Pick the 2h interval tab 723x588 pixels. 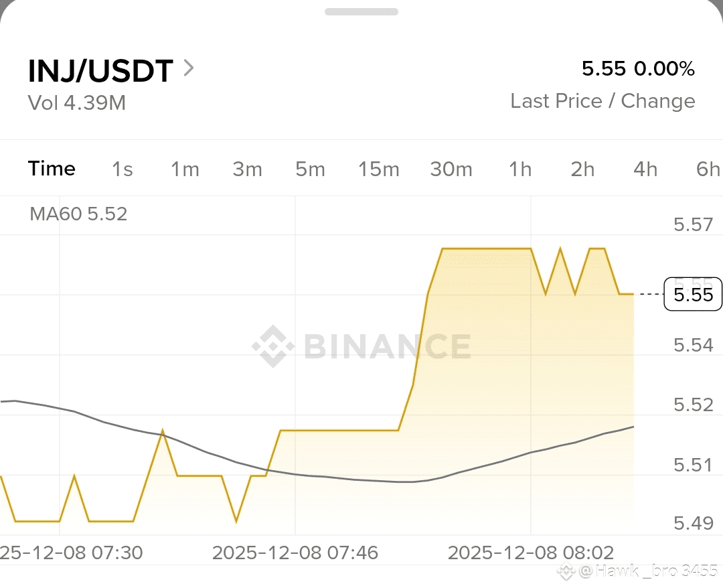(583, 169)
